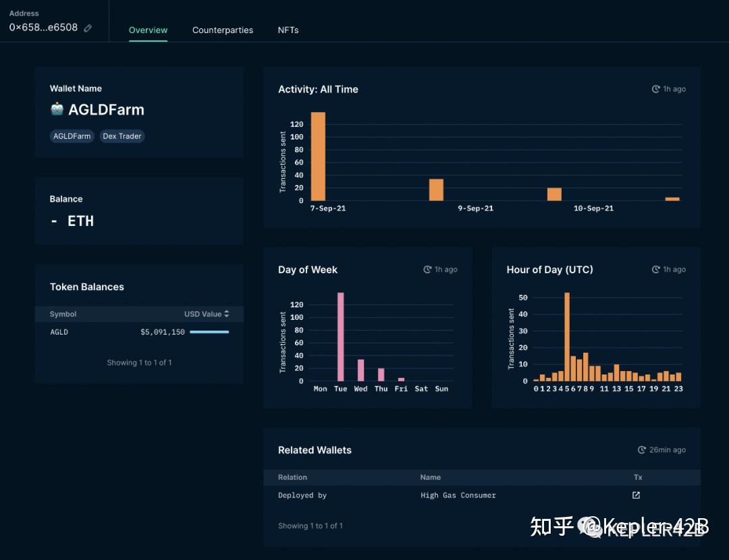Click the tallest bar in Hour of Day chart
This screenshot has height=560, width=729.
[x=567, y=337]
